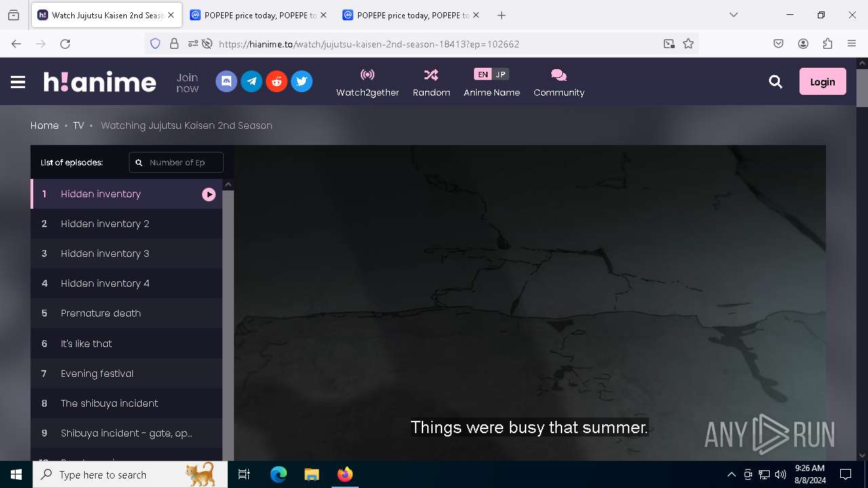868x488 pixels.
Task: Select episode 6 It's like that
Action: pyautogui.click(x=126, y=344)
